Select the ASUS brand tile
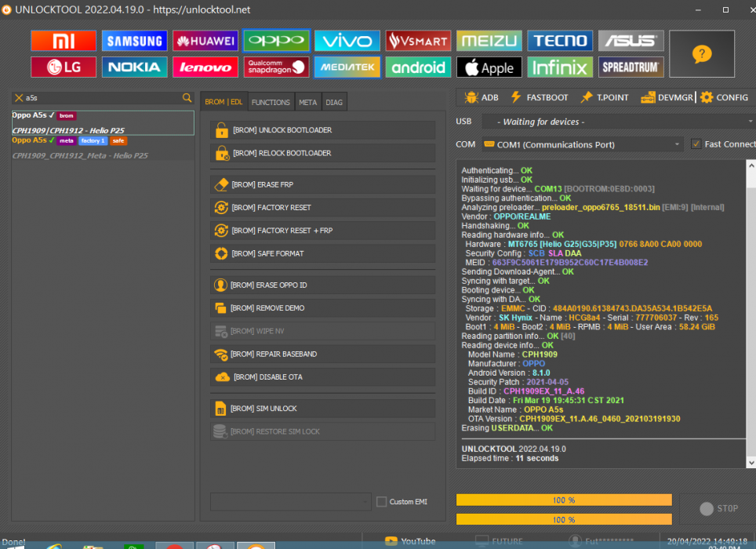Viewport: 756px width, 549px height. (x=631, y=41)
